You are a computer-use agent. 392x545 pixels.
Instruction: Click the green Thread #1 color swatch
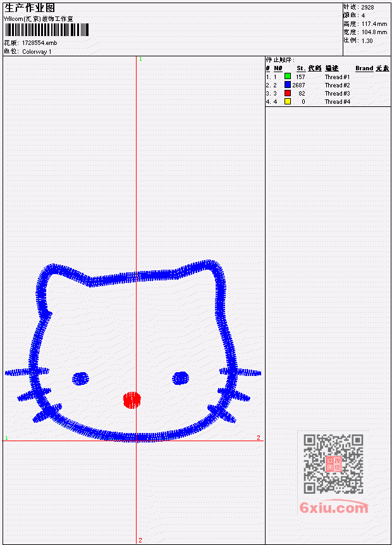(x=288, y=76)
